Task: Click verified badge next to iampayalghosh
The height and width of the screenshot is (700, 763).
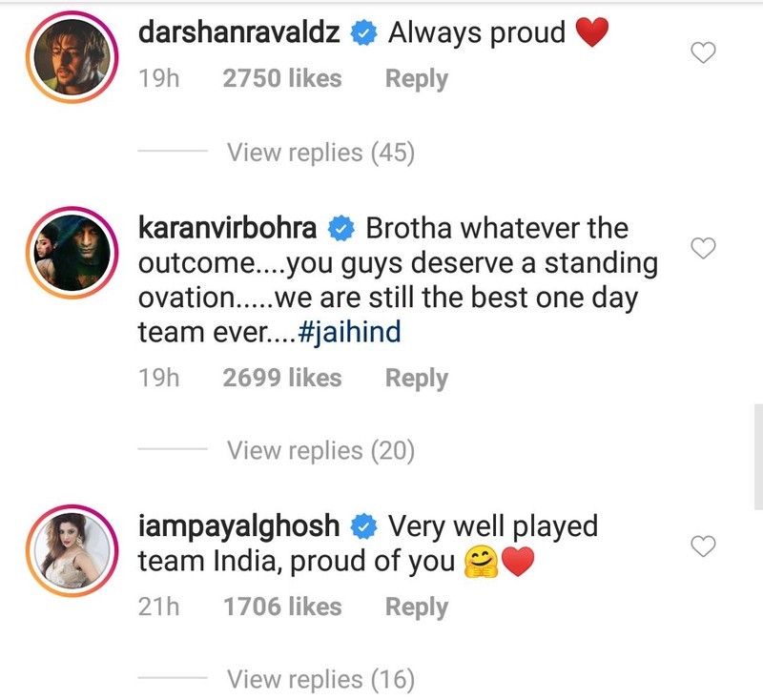Action: click(364, 526)
